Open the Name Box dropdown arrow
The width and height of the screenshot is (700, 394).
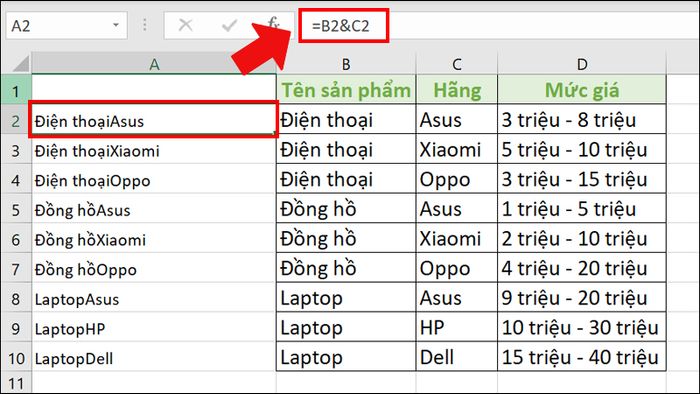116,25
